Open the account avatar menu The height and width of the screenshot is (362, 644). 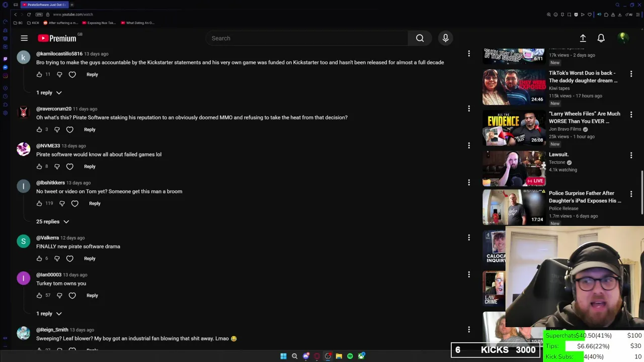[x=622, y=38]
